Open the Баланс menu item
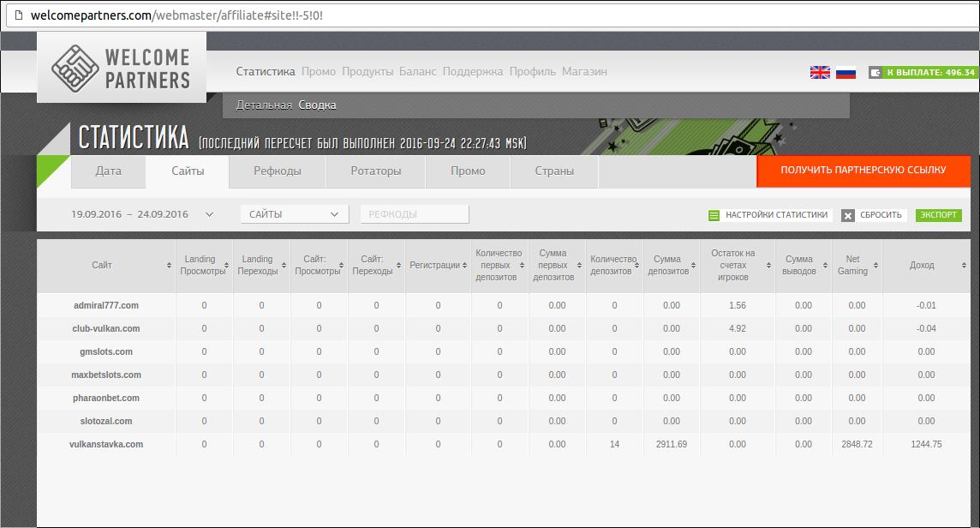This screenshot has width=980, height=528. click(417, 71)
